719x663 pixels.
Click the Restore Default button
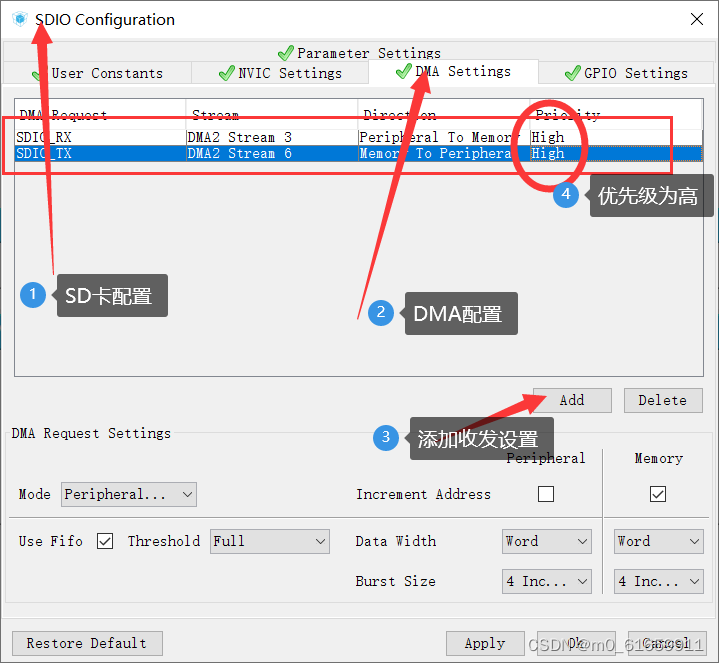(87, 643)
